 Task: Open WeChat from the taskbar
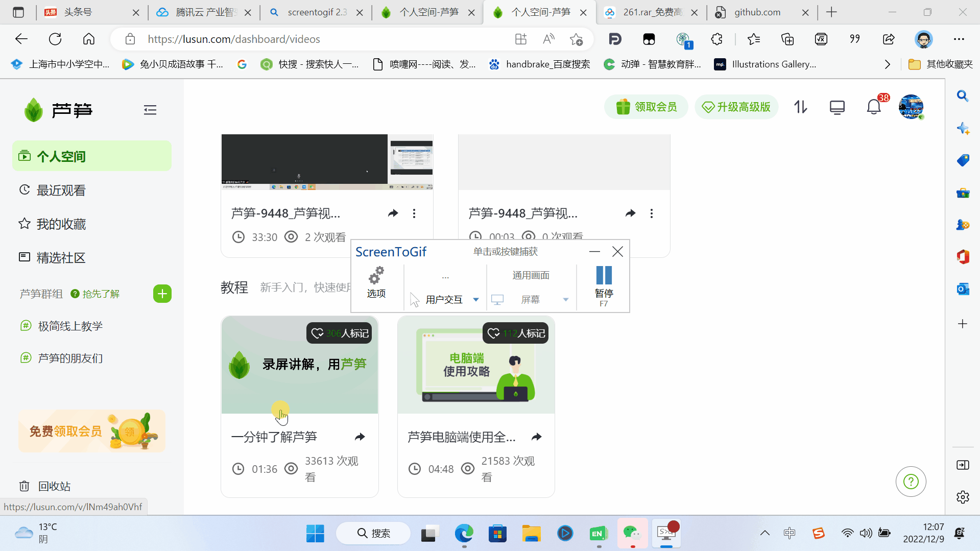coord(632,533)
